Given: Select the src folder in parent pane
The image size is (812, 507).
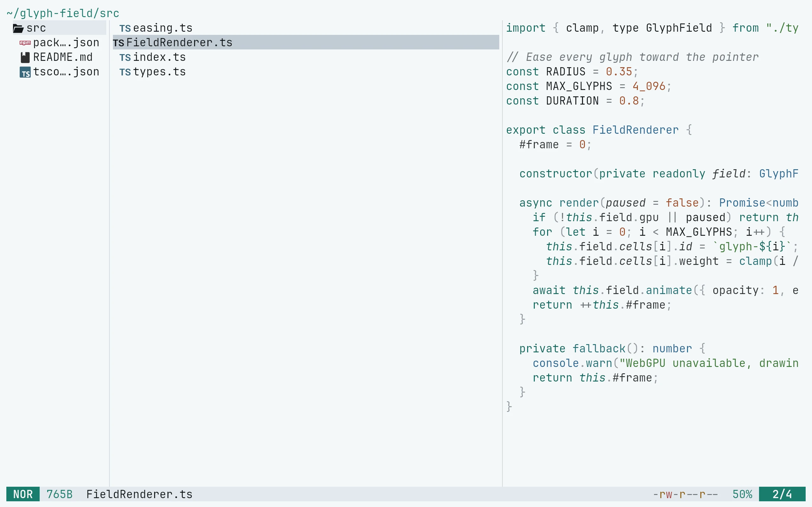Looking at the screenshot, I should point(59,28).
